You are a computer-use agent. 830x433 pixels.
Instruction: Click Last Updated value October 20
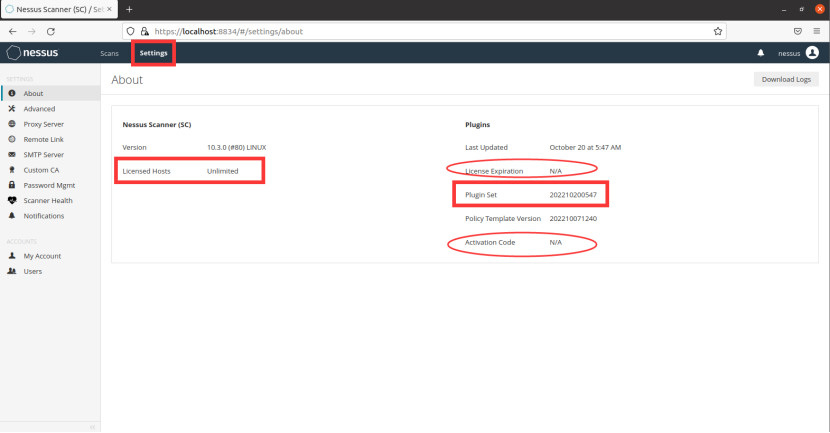585,148
